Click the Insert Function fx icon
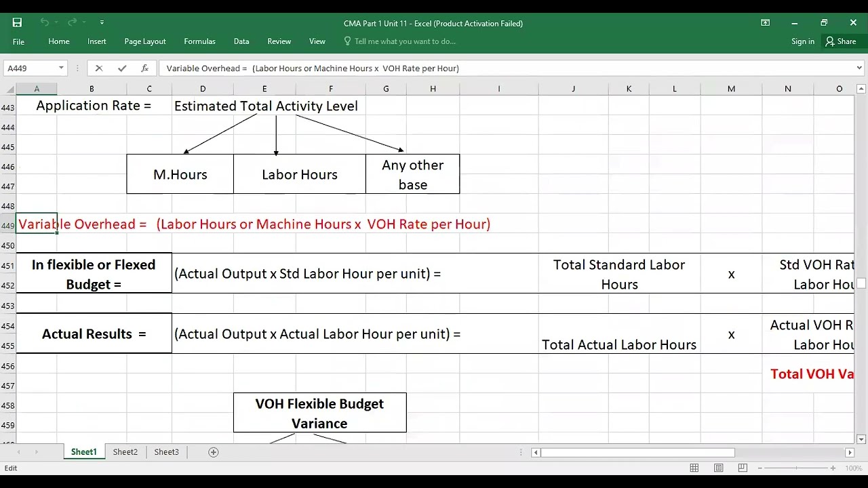This screenshot has height=488, width=868. click(x=144, y=68)
